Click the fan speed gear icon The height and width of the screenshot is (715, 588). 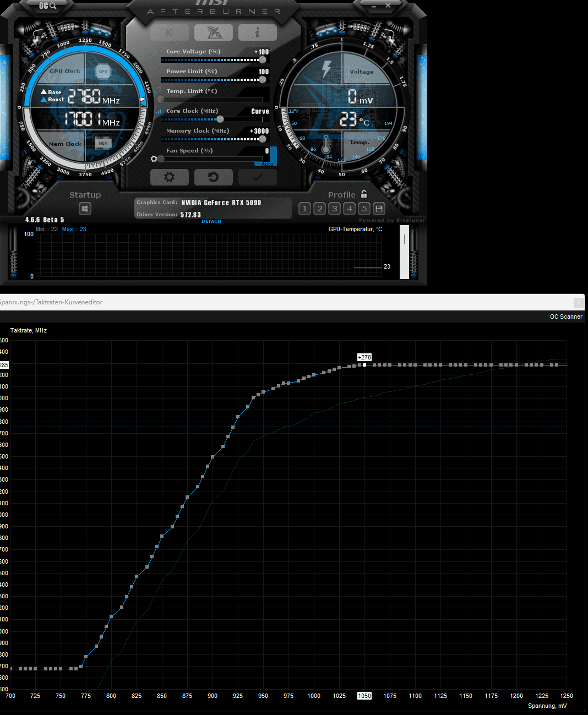[154, 159]
